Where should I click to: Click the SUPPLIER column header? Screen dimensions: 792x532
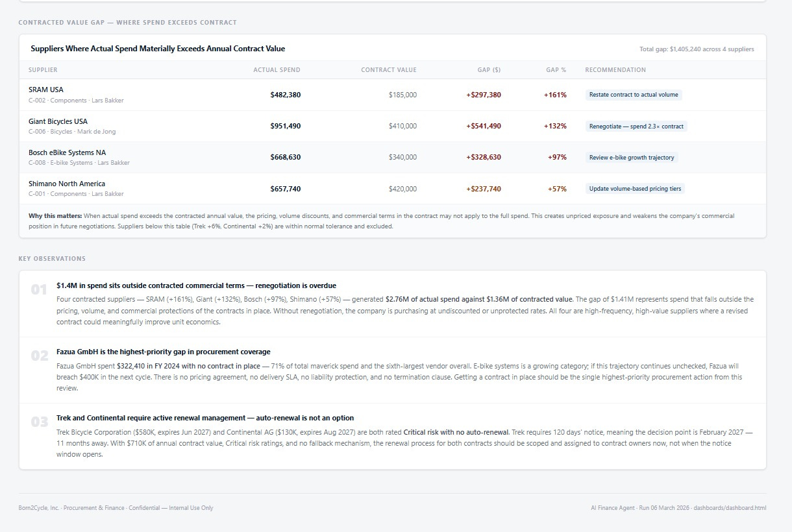click(43, 70)
